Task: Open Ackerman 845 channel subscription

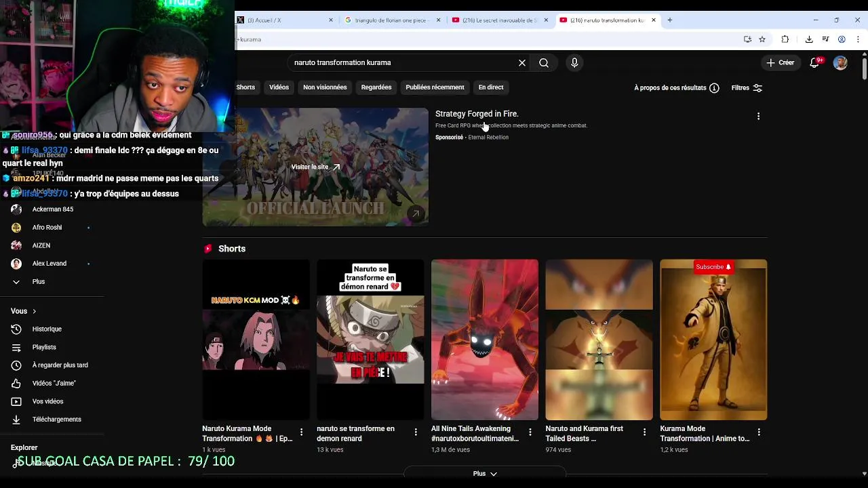Action: (x=52, y=209)
